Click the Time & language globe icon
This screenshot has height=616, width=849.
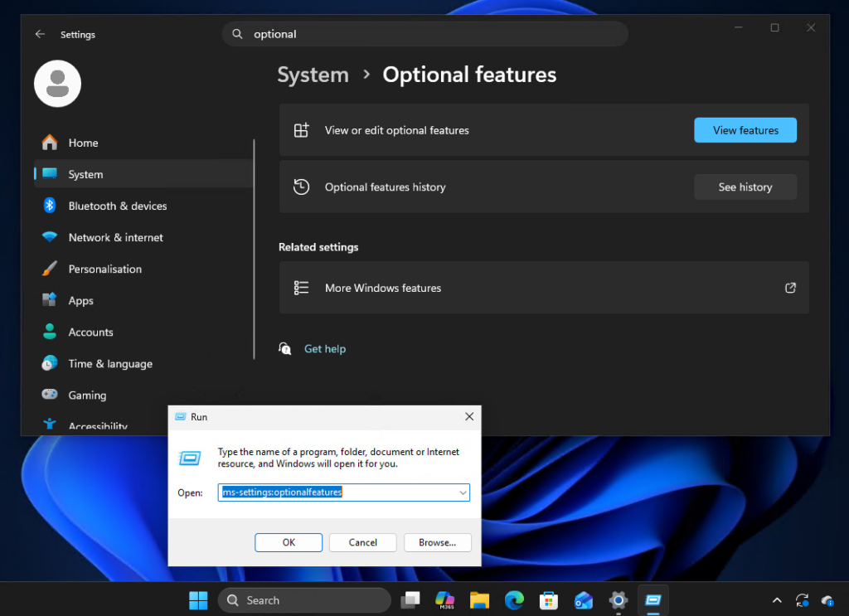tap(50, 363)
